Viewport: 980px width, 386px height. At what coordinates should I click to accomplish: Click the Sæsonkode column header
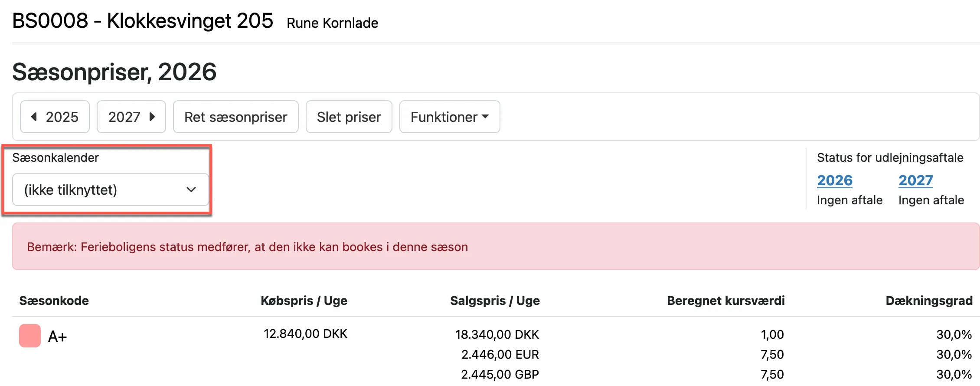[x=54, y=301]
